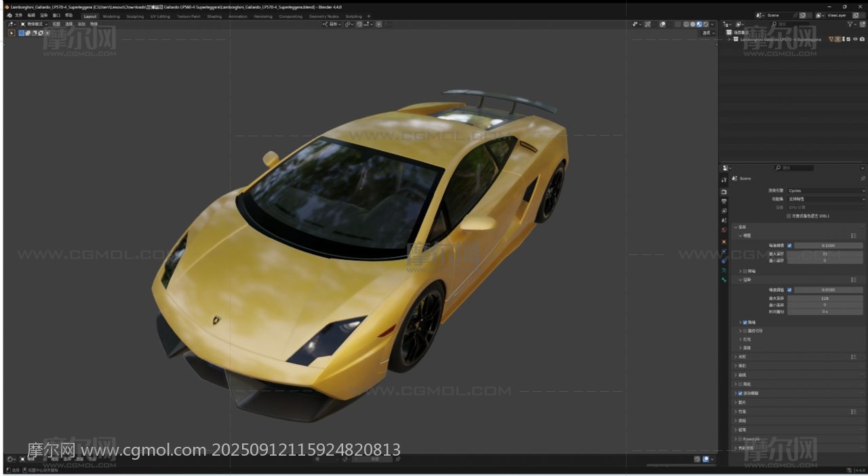Open the Object properties tab icon
868x476 pixels.
(x=724, y=241)
